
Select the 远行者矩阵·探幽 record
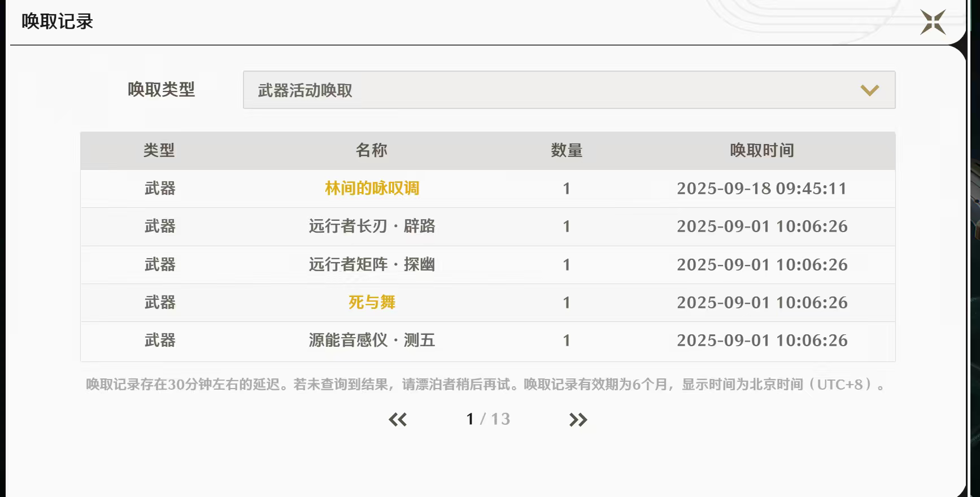[372, 264]
